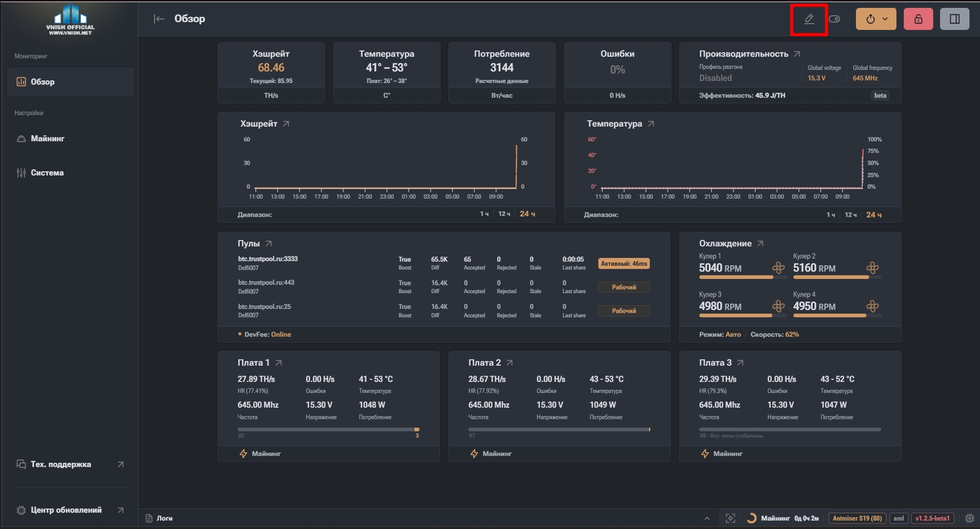Viewport: 980px width, 529px height.
Task: Click the Global voltage 15.3 V value
Action: 816,78
